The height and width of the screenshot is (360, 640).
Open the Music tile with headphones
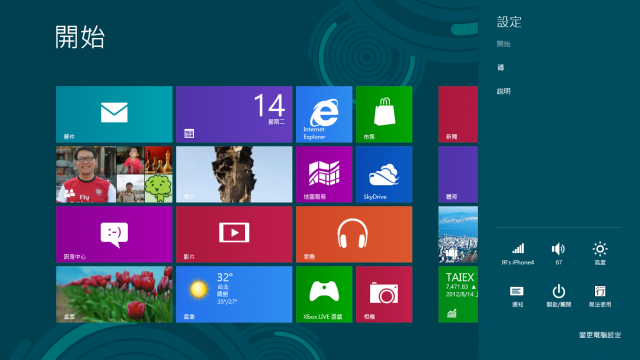(354, 234)
